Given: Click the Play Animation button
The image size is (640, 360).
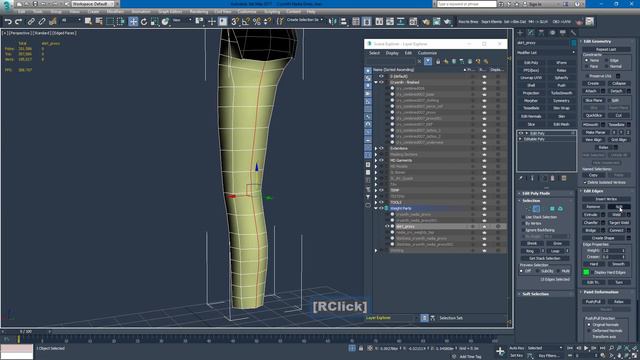Looking at the screenshot, I should 586,348.
